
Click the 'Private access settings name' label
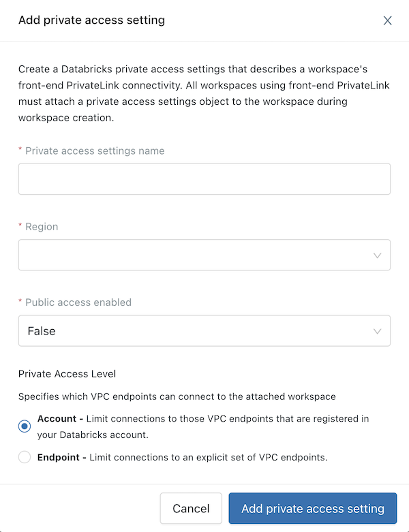pyautogui.click(x=95, y=151)
